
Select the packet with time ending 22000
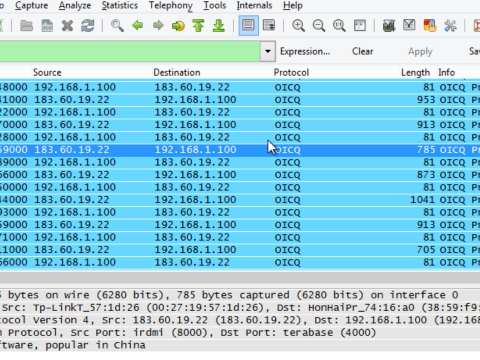pyautogui.click(x=240, y=112)
